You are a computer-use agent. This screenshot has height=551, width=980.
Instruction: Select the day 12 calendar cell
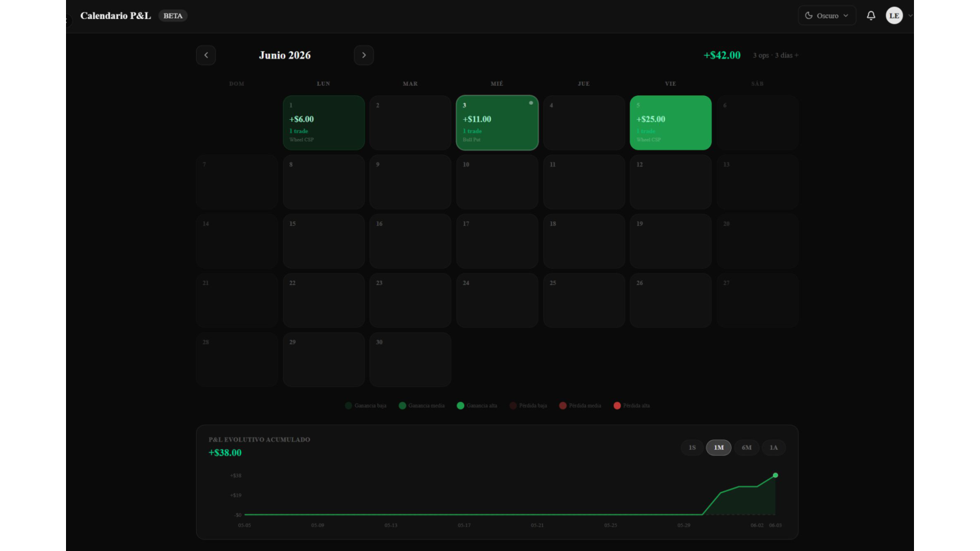pos(671,182)
